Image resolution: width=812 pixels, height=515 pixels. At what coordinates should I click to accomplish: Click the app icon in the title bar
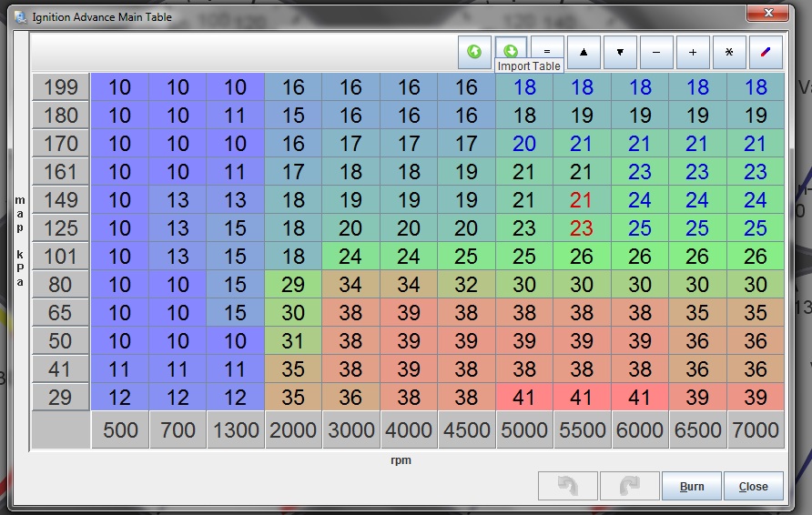(x=21, y=17)
